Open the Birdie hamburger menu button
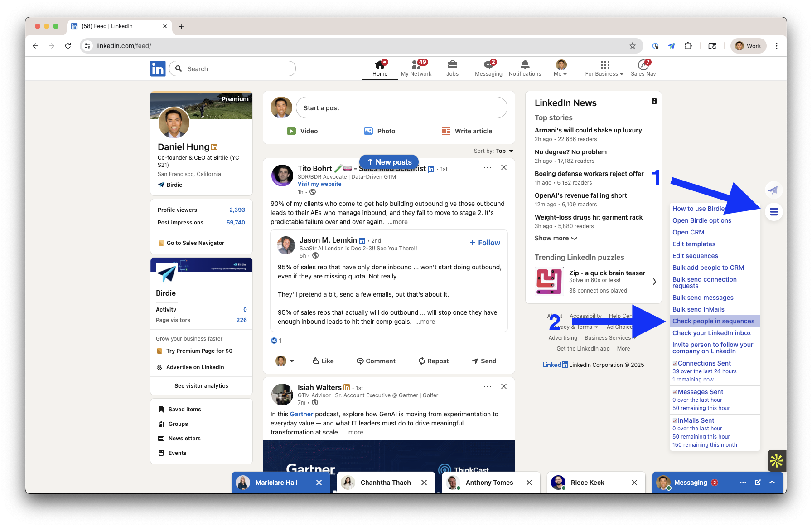 coord(774,212)
